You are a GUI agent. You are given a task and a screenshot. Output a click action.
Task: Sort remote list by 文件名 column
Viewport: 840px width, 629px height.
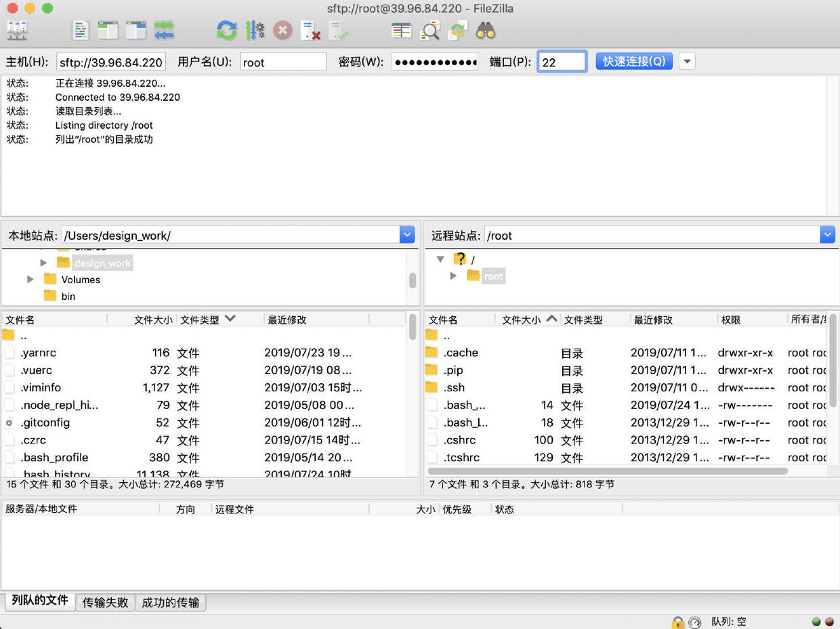click(460, 319)
